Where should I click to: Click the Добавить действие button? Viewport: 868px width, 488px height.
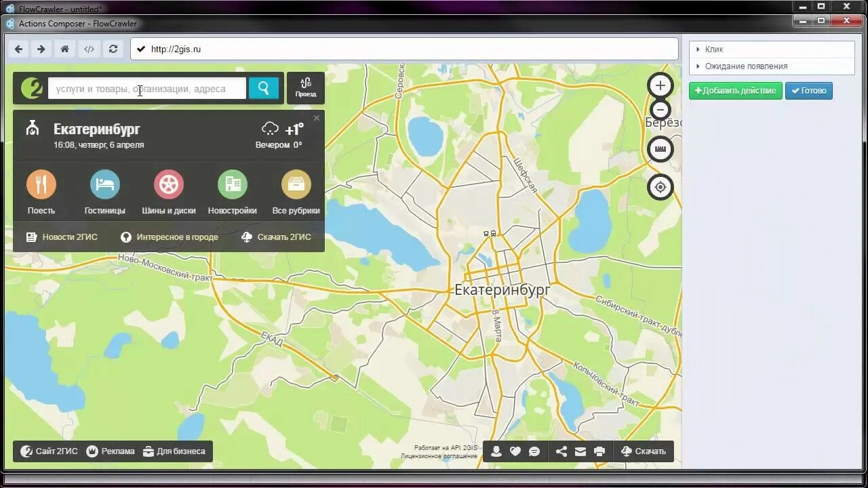[736, 91]
